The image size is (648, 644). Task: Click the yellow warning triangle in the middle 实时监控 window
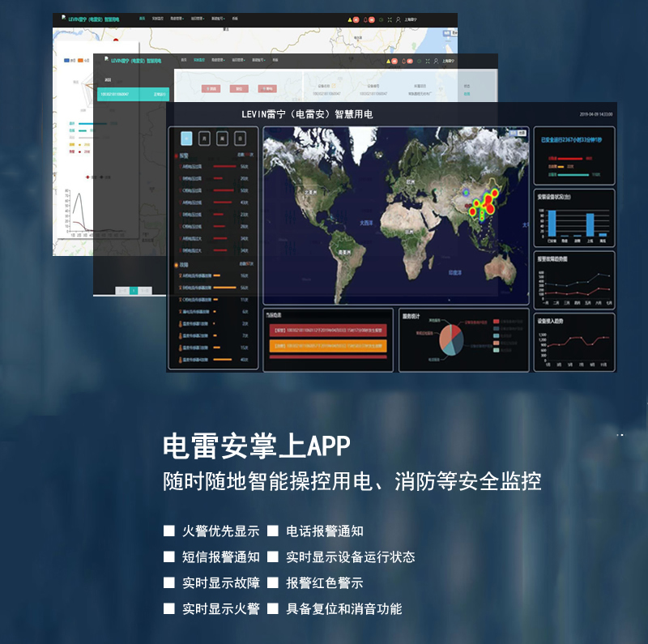tap(388, 62)
